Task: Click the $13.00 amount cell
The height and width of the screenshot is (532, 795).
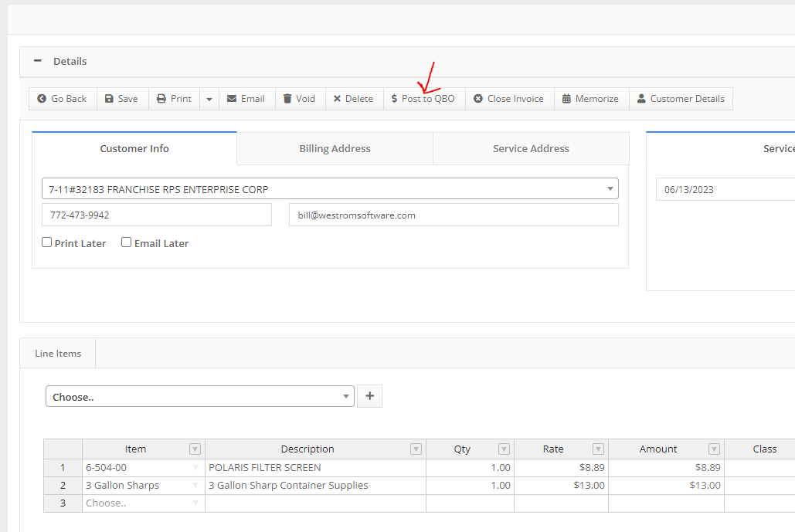Action: click(x=666, y=486)
